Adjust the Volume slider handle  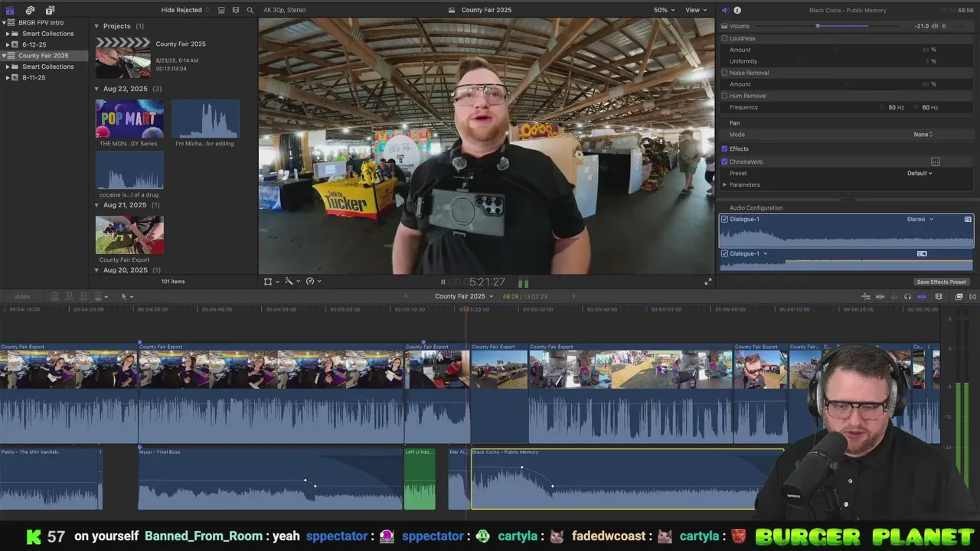coord(818,26)
